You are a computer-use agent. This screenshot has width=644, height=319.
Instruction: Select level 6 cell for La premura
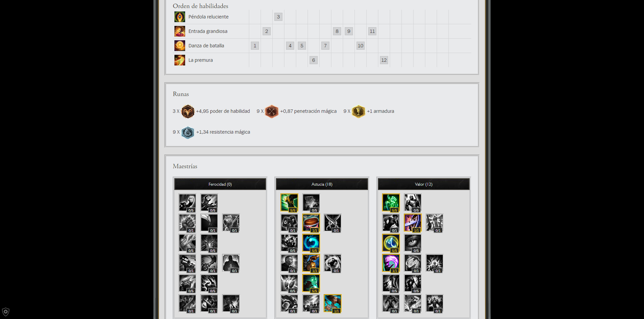click(x=314, y=60)
